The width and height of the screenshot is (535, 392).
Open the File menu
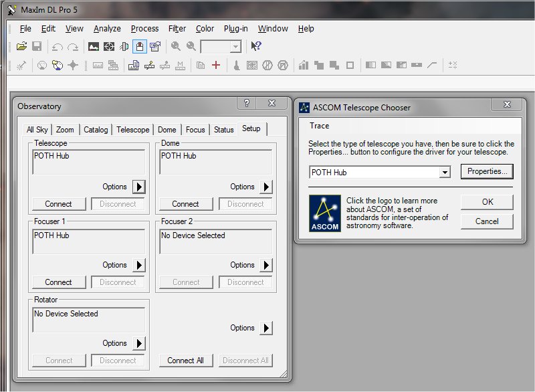(x=25, y=29)
